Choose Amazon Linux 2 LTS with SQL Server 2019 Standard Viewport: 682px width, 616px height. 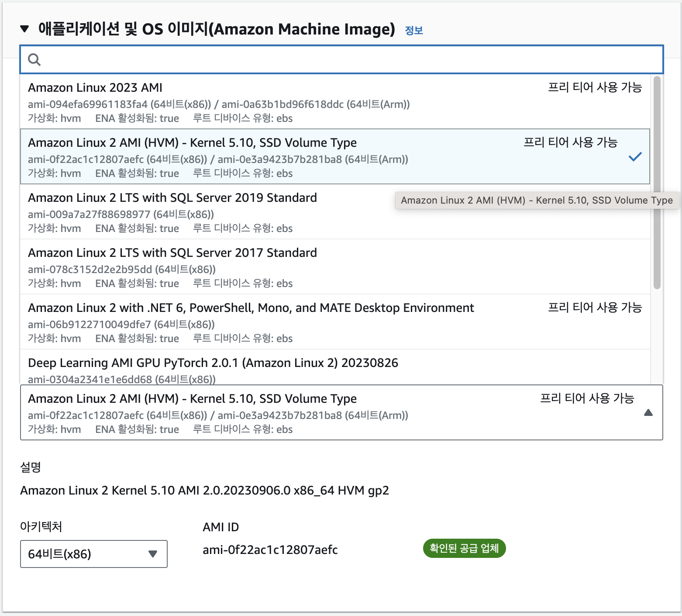coord(335,211)
